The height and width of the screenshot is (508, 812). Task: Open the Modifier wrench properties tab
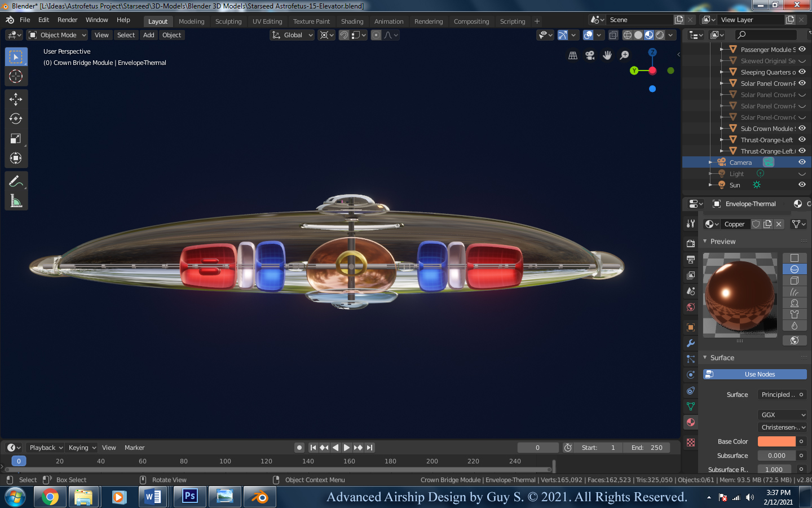click(691, 343)
